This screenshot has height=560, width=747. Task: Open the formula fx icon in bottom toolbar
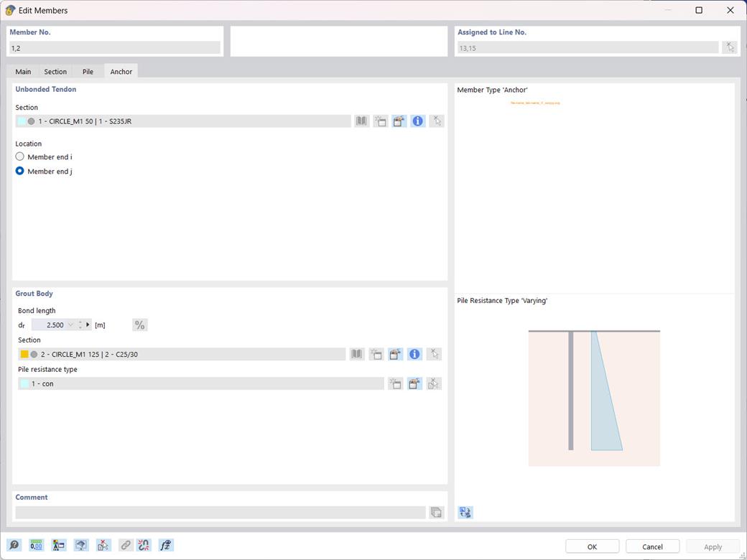coord(166,545)
